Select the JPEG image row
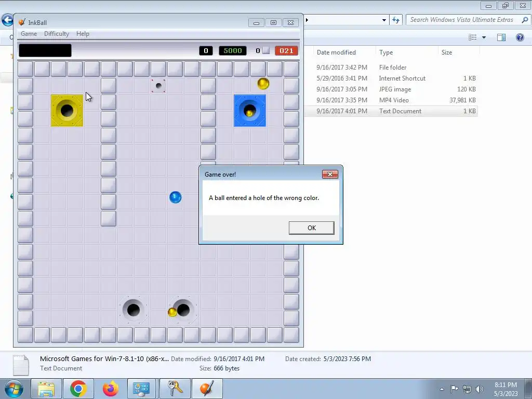Viewport: 532px width, 399px height. point(391,89)
